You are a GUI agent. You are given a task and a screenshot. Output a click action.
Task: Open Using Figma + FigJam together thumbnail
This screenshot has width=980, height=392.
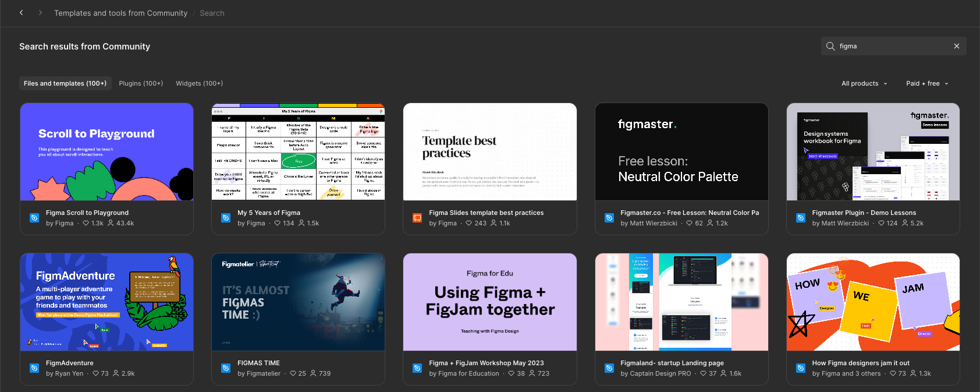tap(490, 302)
